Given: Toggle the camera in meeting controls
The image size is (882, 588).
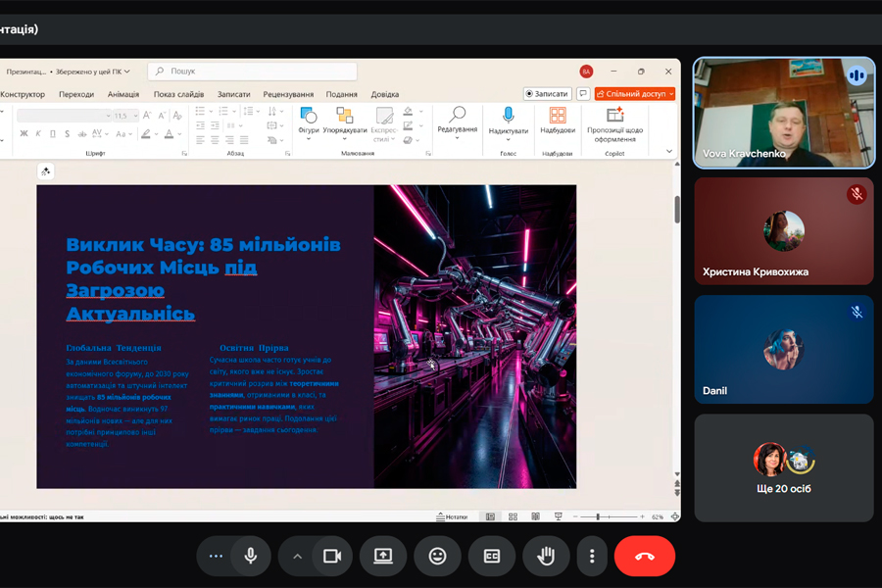Looking at the screenshot, I should click(331, 556).
